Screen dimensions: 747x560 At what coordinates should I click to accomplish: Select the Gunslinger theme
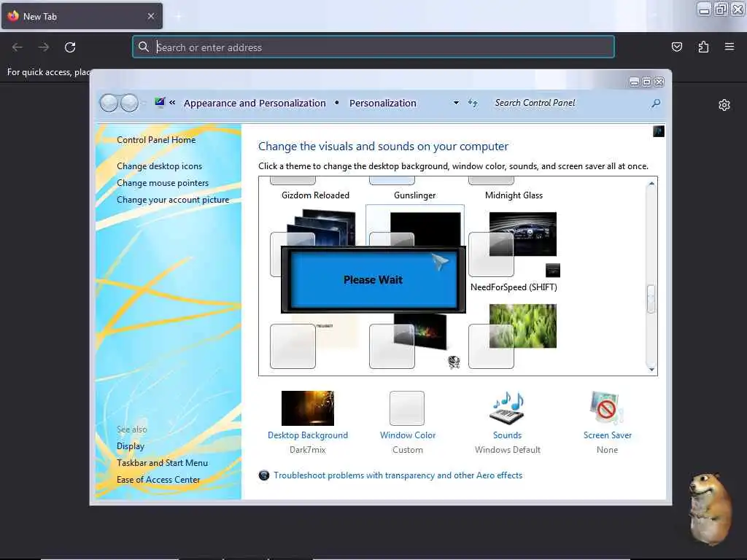click(x=415, y=195)
